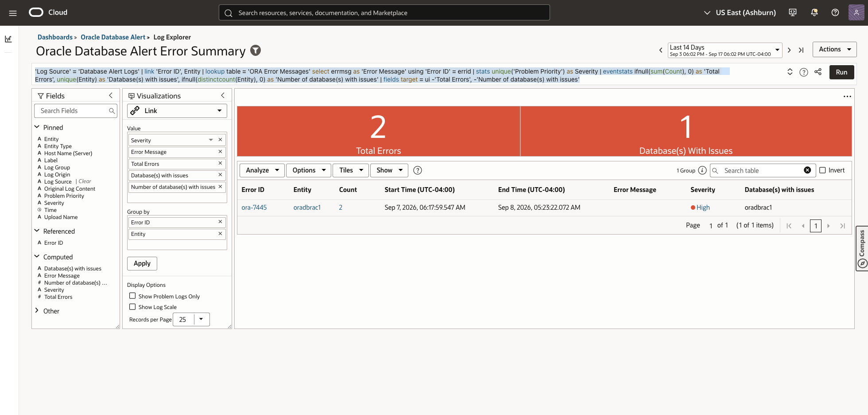Remove Entity from Group by
868x415 pixels.
point(220,234)
